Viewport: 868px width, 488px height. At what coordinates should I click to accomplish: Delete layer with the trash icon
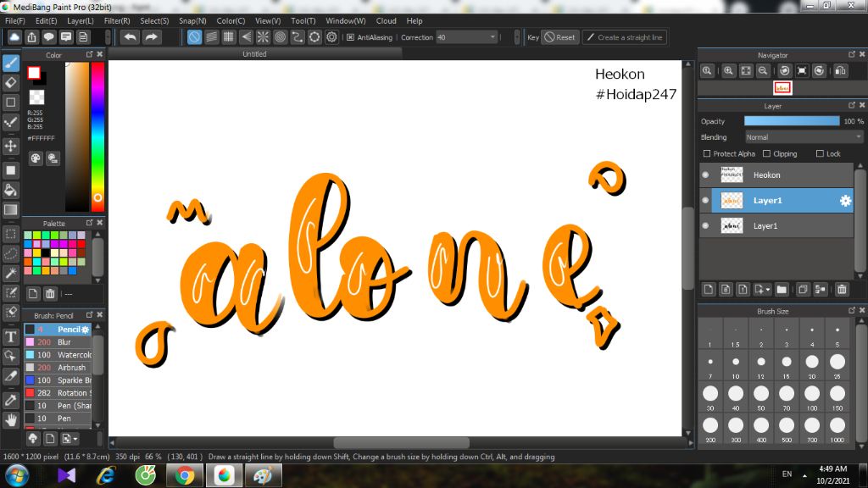(842, 290)
